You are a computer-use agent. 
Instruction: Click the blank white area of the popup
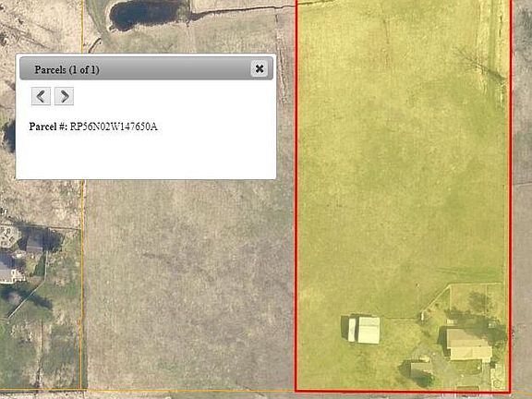[x=146, y=156]
